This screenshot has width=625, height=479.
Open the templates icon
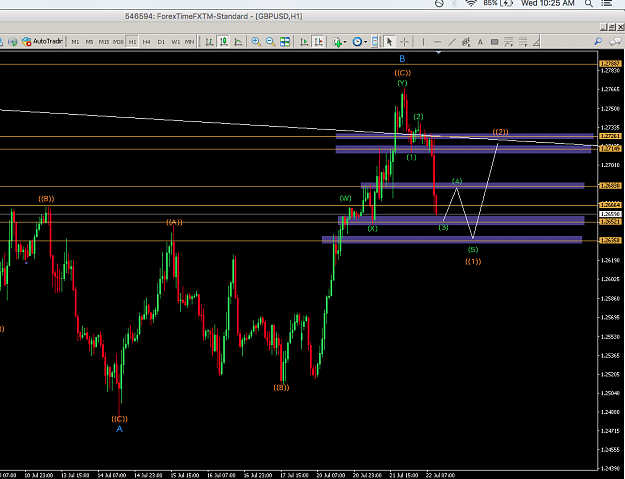[374, 41]
